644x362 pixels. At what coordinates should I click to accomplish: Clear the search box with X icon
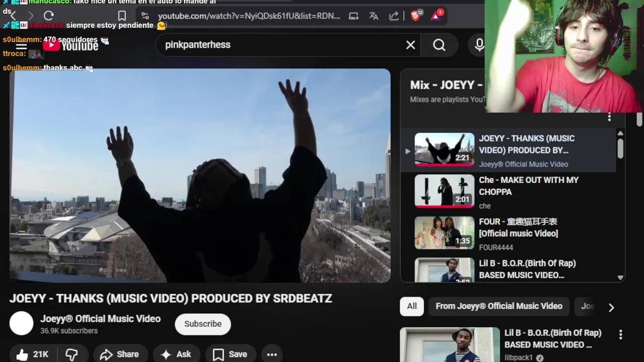point(411,45)
